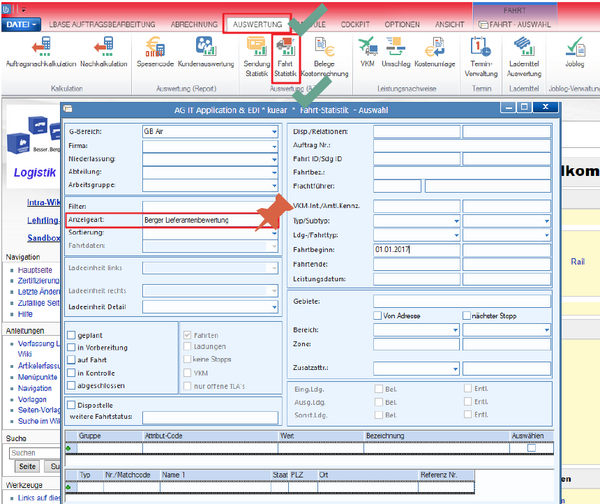
Task: Open Sendung Statistik evaluation
Action: point(256,57)
